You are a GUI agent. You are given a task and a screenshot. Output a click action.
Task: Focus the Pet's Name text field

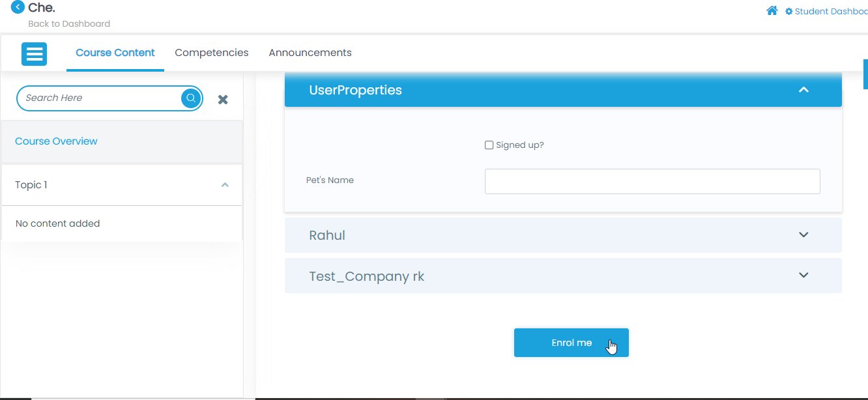652,182
